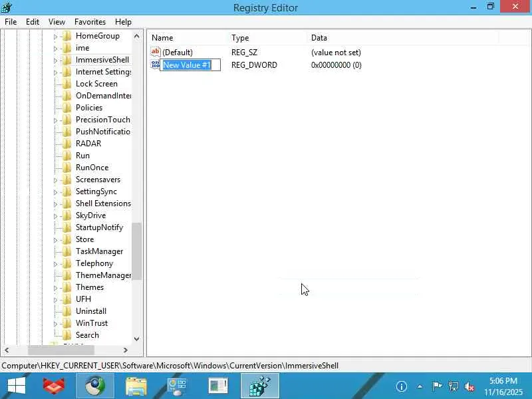This screenshot has height=399, width=532.
Task: Select the Uninstall key label
Action: (x=91, y=311)
